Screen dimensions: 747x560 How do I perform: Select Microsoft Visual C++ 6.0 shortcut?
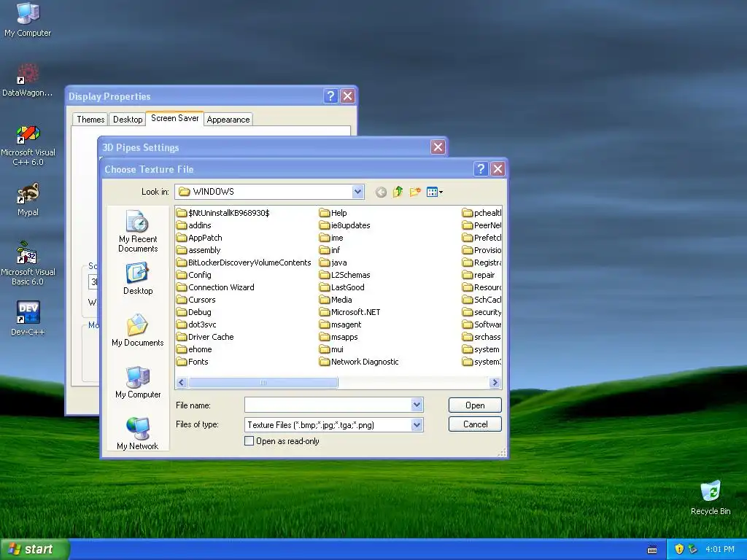click(x=28, y=146)
